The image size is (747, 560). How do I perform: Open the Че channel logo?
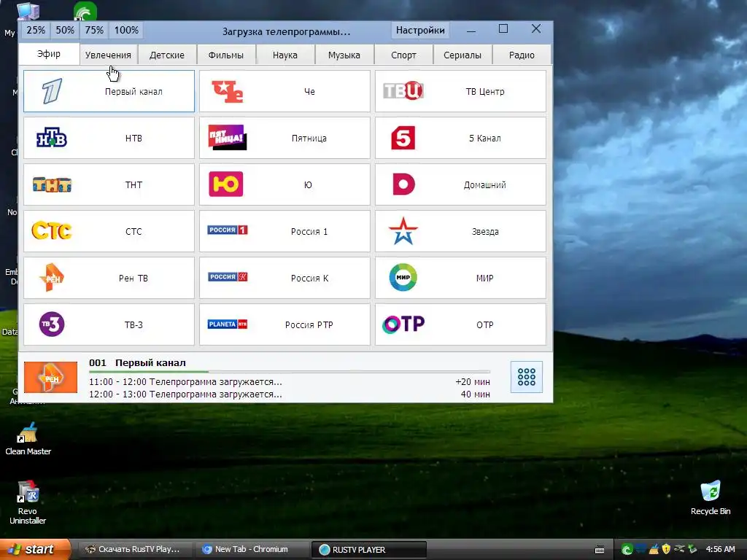tap(228, 91)
